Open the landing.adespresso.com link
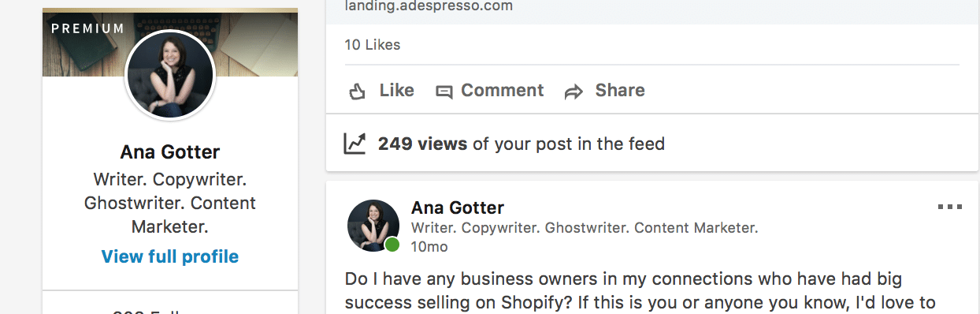The width and height of the screenshot is (980, 314). tap(429, 6)
